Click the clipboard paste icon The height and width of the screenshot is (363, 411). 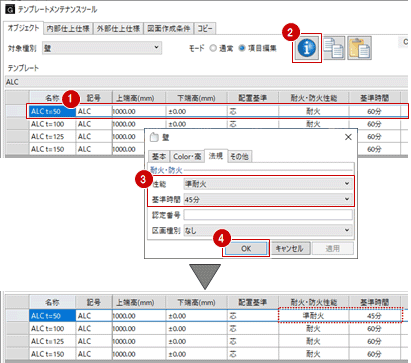pyautogui.click(x=359, y=48)
